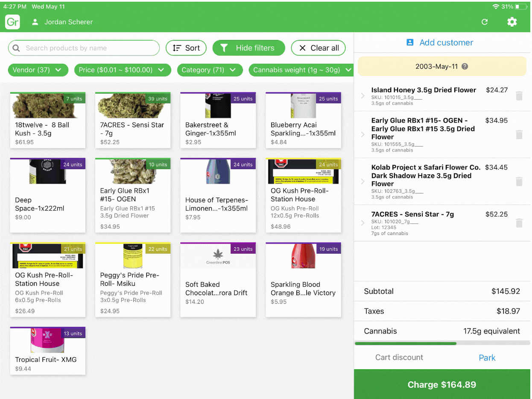Click the question mark on the date badge
This screenshot has width=532, height=399.
[x=465, y=66]
